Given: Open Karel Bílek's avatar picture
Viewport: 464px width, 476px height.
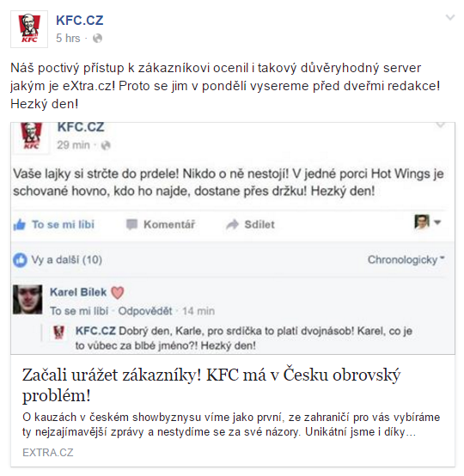Looking at the screenshot, I should [x=27, y=299].
